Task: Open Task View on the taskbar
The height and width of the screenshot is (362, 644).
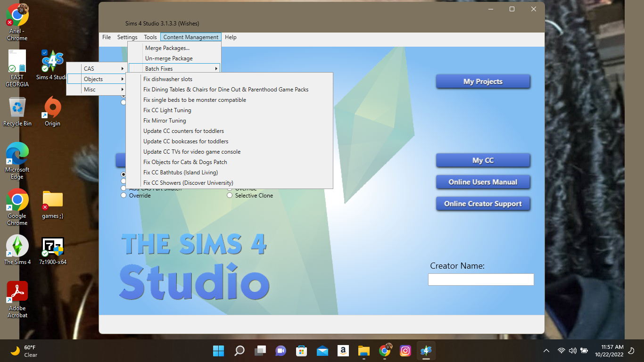Action: click(x=260, y=351)
